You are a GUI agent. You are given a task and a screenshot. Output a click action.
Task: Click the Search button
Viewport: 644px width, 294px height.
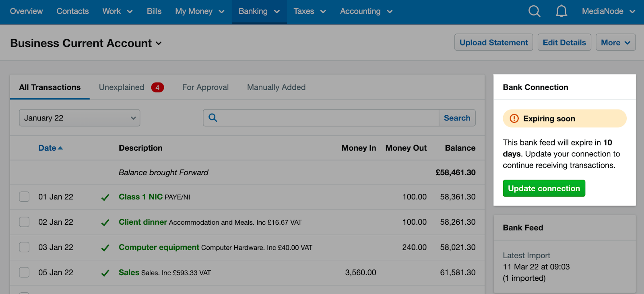(457, 118)
